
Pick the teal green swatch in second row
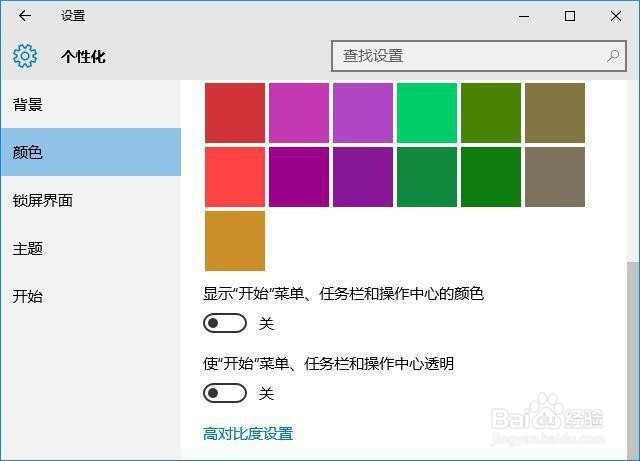427,177
